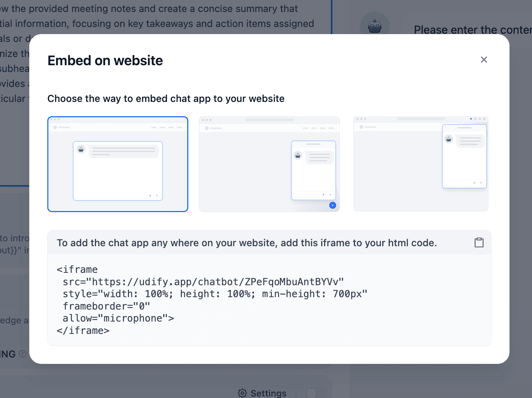The height and width of the screenshot is (398, 532).
Task: Choose the bottom-right chat bubble embed option
Action: [x=269, y=164]
